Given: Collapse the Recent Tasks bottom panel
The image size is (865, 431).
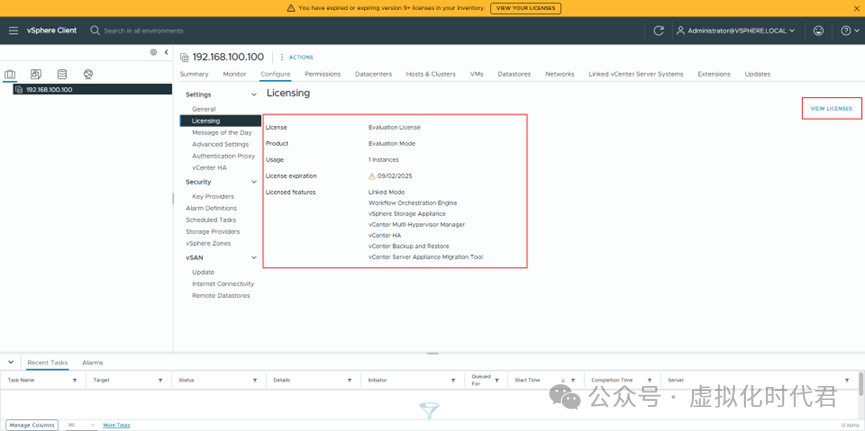Looking at the screenshot, I should point(11,362).
